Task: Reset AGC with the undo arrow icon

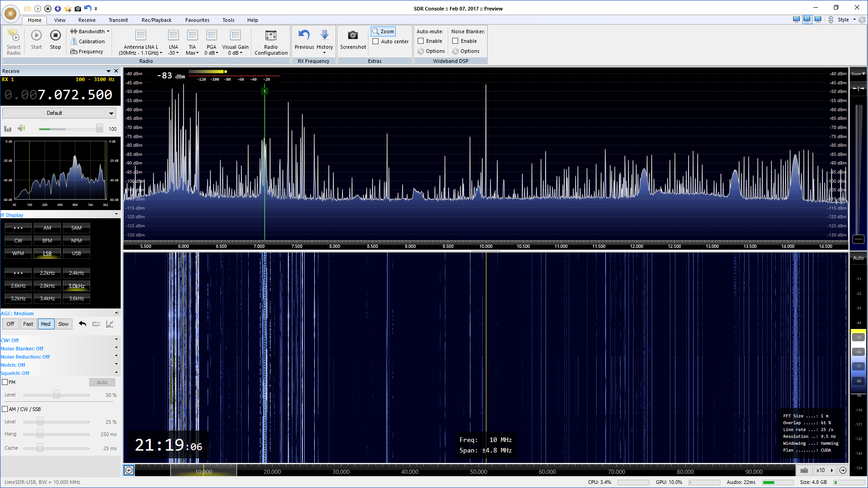Action: tap(82, 324)
